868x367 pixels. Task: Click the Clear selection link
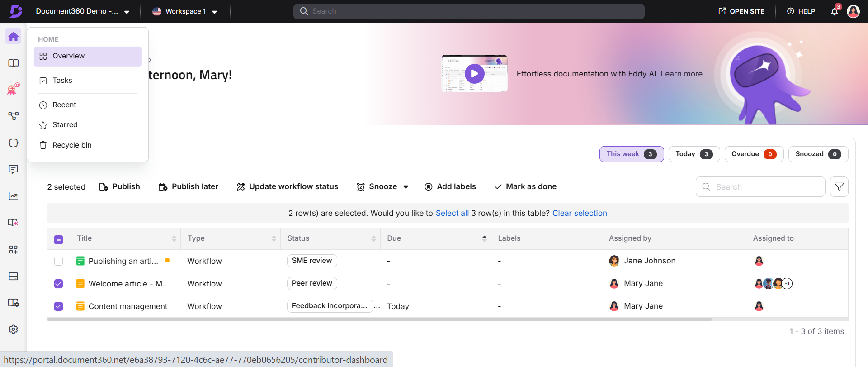point(580,213)
